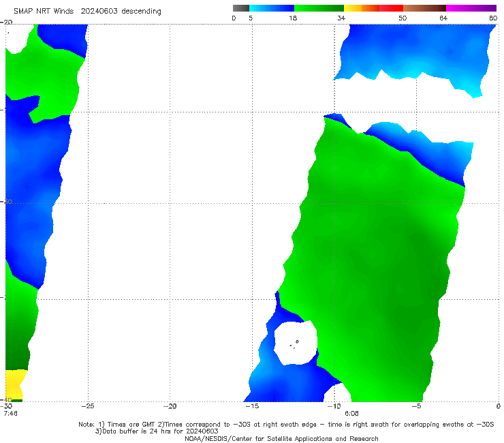Click the 'SMAP NRT Winds' title text
Viewport: 504px width, 443px height.
point(44,12)
